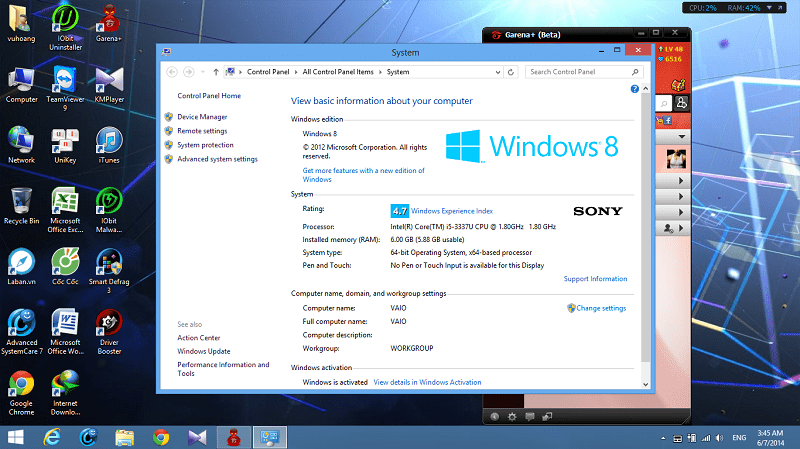Click scrollbar down arrow in System window
The height and width of the screenshot is (449, 800).
click(x=645, y=385)
